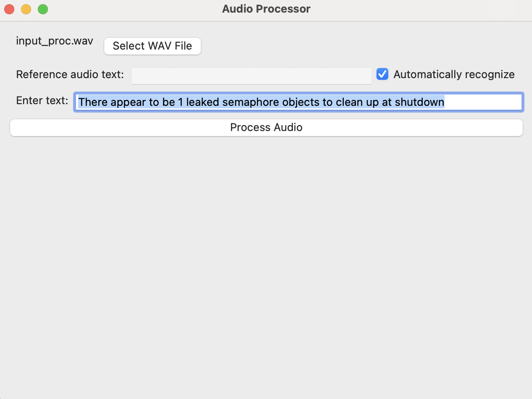Screen dimensions: 532x399
Task: Focus the Enter text input field
Action: [x=298, y=102]
